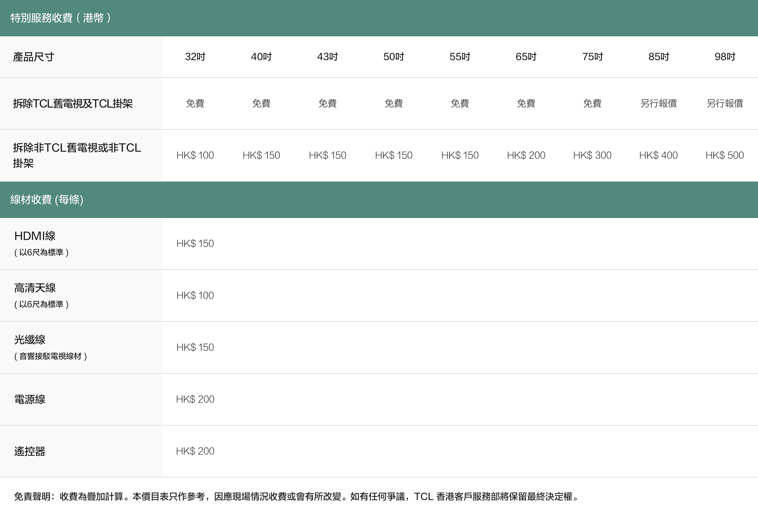Click 另行報價 under the 85吋 column
758x532 pixels.
[x=658, y=103]
